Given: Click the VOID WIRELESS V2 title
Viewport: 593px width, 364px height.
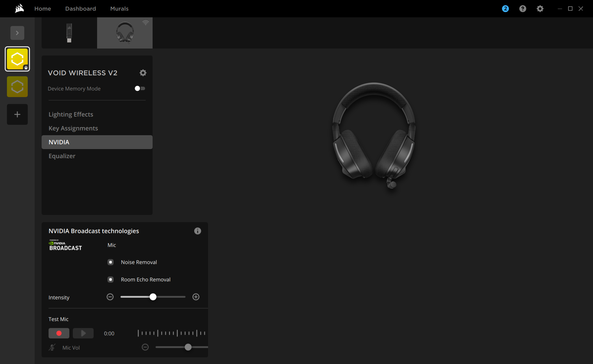Looking at the screenshot, I should click(83, 73).
